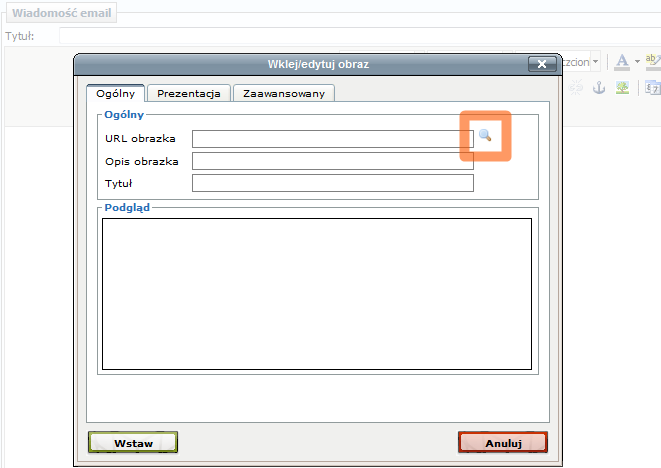The height and width of the screenshot is (468, 661).
Task: Click the Anuluj button
Action: coord(503,442)
